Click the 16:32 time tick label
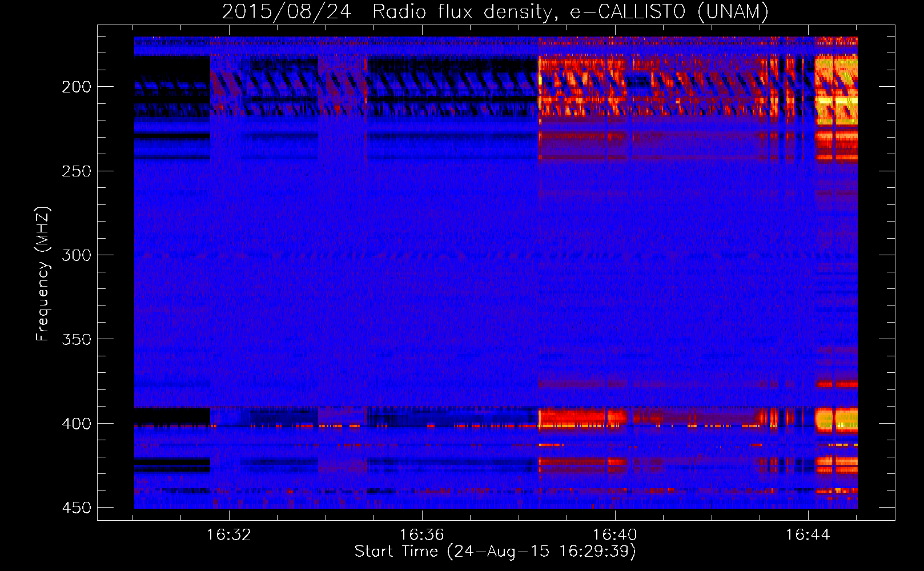The height and width of the screenshot is (571, 924). (229, 534)
